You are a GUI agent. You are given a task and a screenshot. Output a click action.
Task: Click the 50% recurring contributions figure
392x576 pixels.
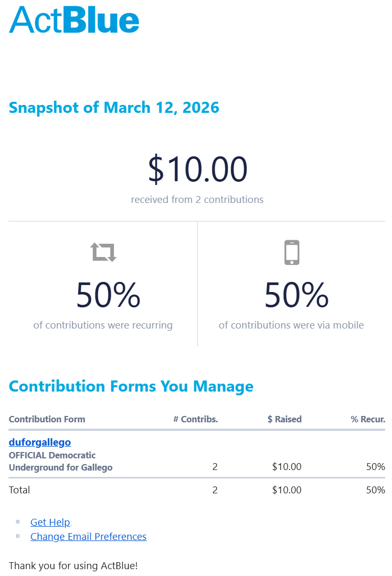point(108,295)
